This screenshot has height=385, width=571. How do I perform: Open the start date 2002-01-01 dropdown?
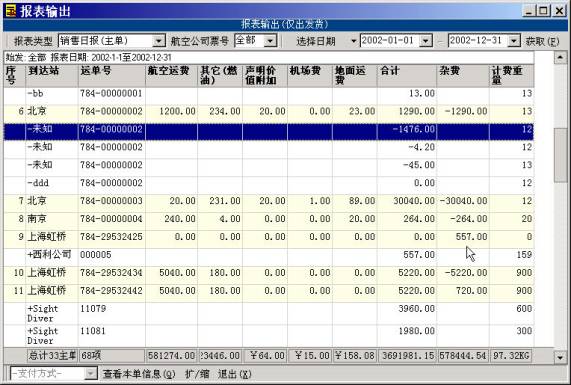pos(425,41)
